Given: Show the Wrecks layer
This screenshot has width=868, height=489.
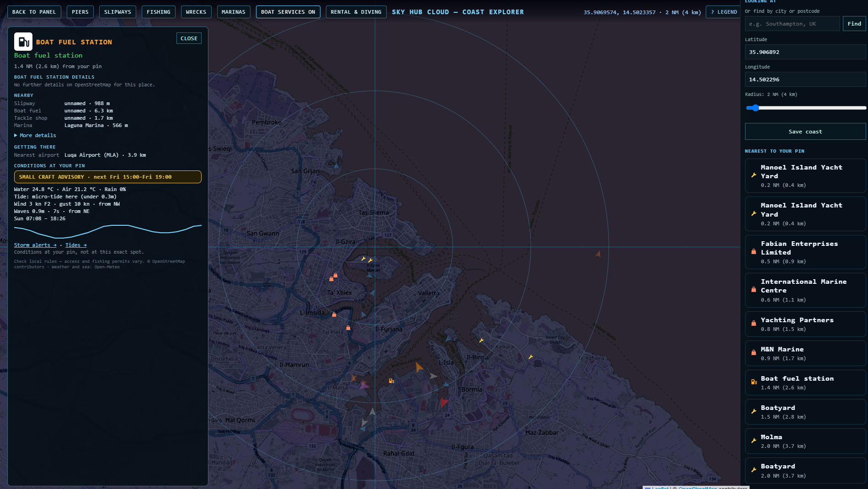Looking at the screenshot, I should (x=196, y=12).
